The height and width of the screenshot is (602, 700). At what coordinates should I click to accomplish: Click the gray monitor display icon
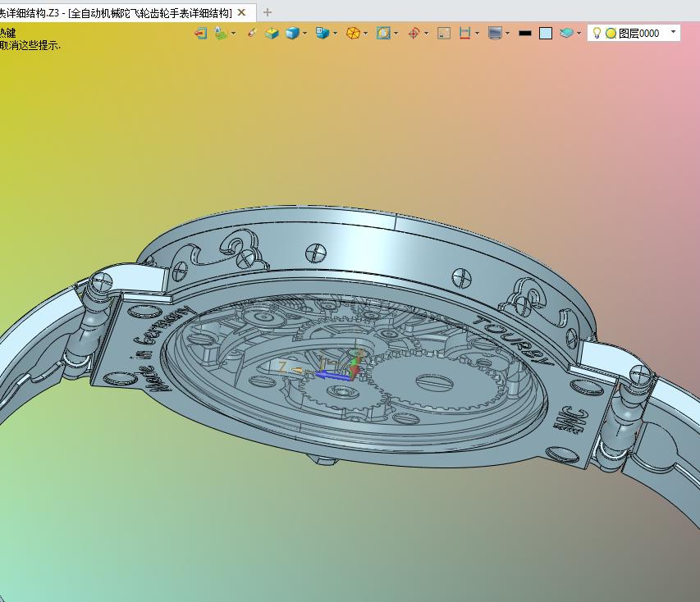pos(495,33)
